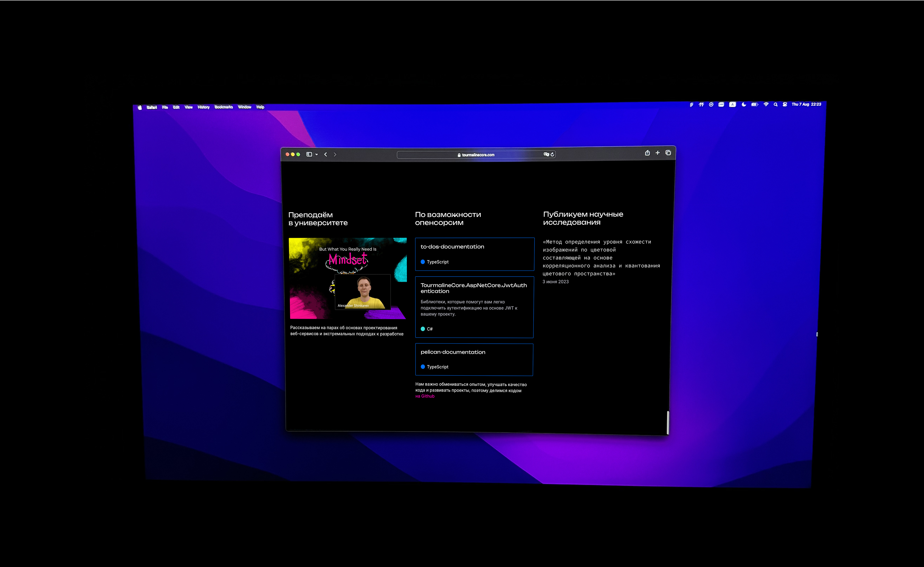Screen dimensions: 924x567
Task: Open the Share button in the Safari toolbar
Action: tap(647, 153)
